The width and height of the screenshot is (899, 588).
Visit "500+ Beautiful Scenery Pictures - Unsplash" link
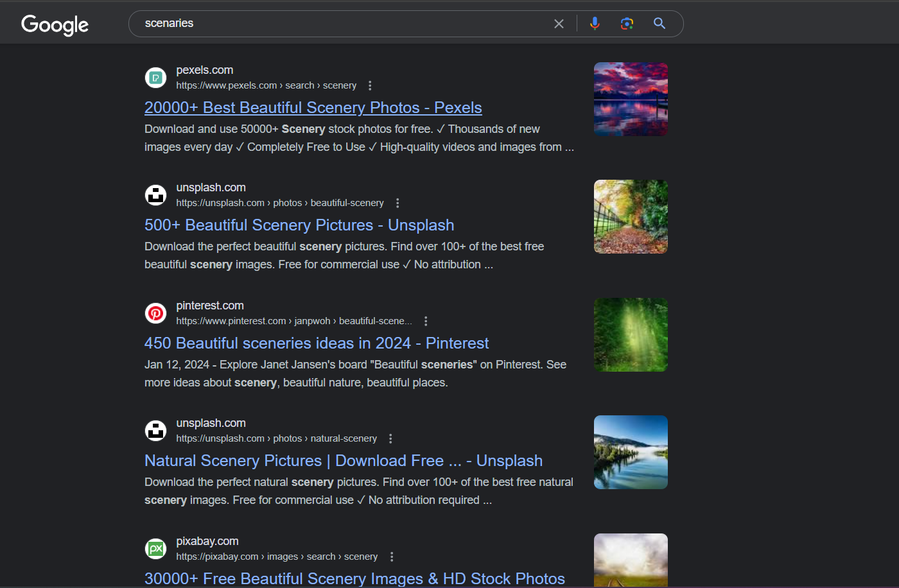pyautogui.click(x=299, y=225)
